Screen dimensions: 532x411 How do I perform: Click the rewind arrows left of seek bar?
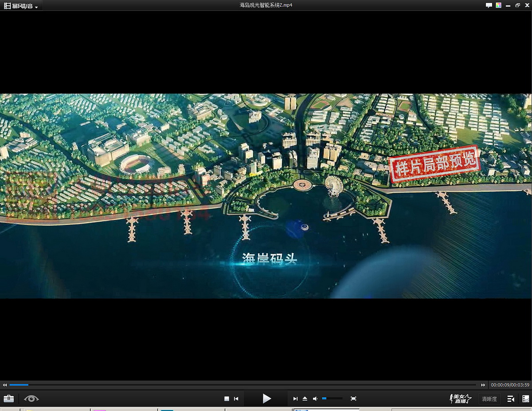[5, 385]
